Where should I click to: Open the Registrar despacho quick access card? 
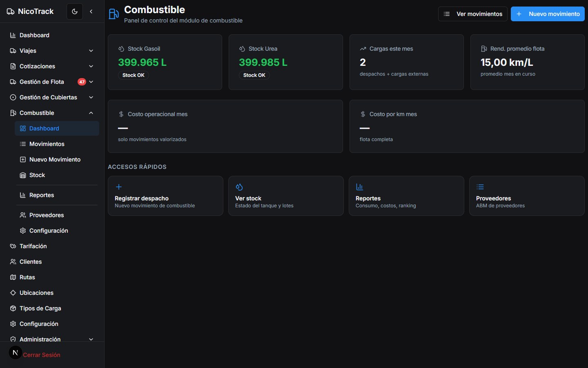[x=165, y=196]
